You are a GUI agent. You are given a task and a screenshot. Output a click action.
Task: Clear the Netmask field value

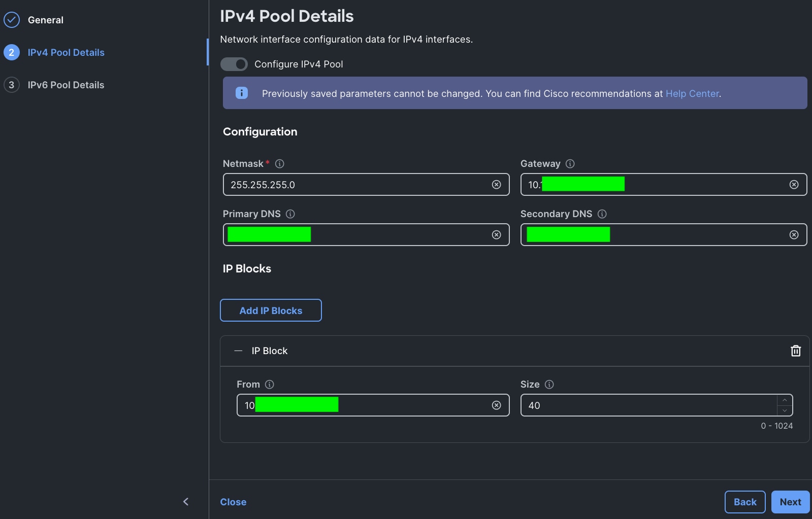tap(497, 185)
